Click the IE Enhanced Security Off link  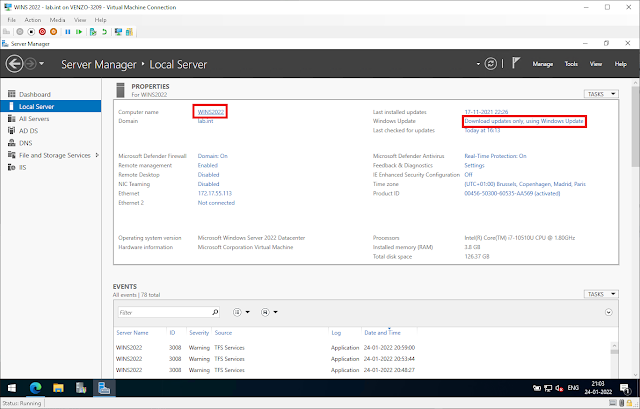[468, 175]
